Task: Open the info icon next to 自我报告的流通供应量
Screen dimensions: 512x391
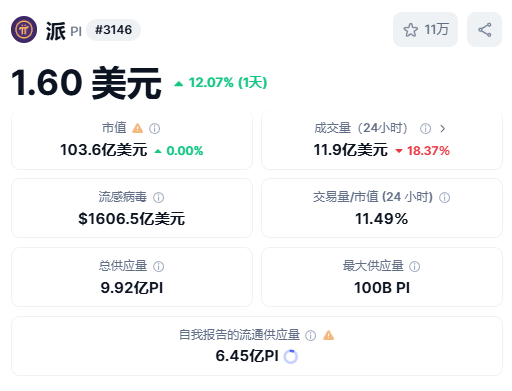Action: [x=310, y=335]
